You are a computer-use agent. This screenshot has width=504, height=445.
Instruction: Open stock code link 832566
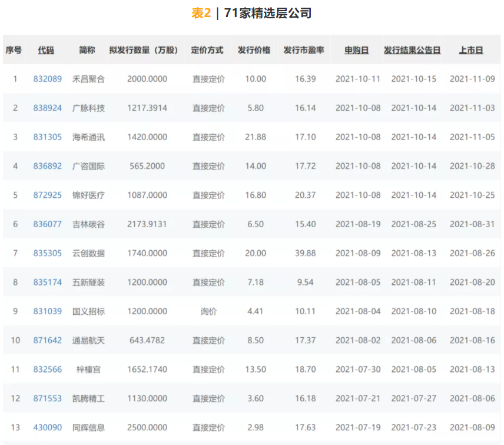[x=48, y=370]
